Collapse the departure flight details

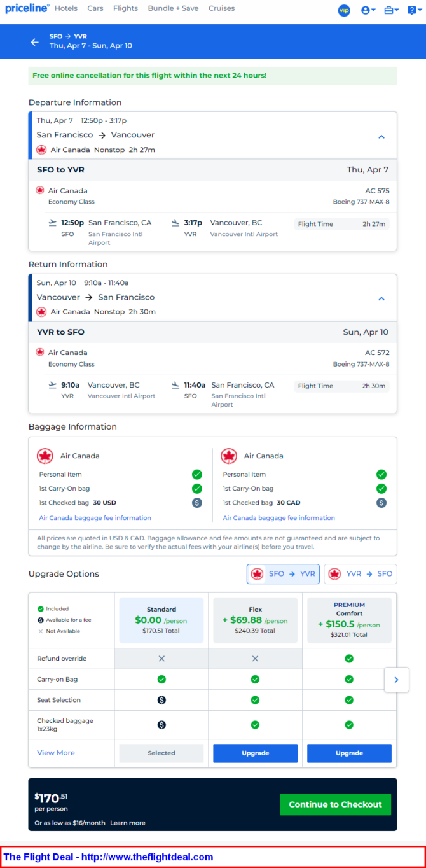pos(381,136)
